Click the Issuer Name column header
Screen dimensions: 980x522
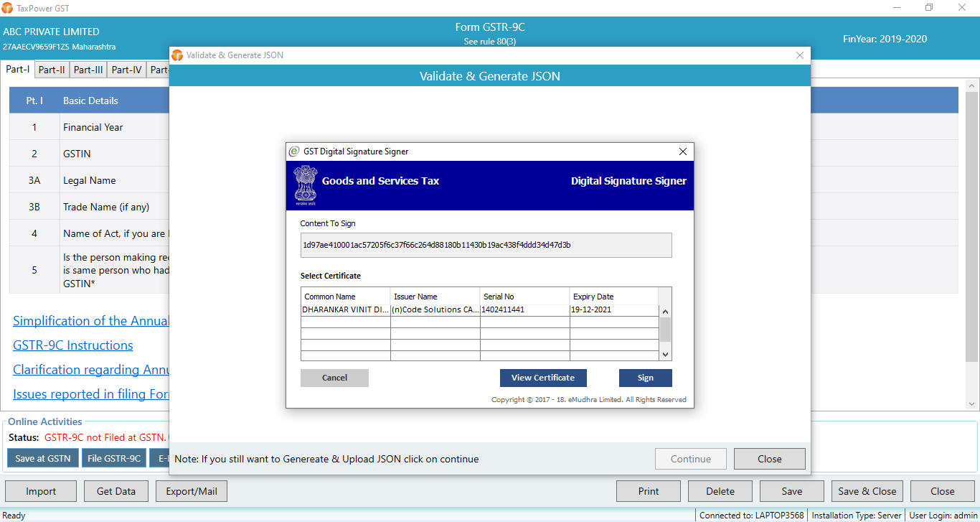(435, 297)
